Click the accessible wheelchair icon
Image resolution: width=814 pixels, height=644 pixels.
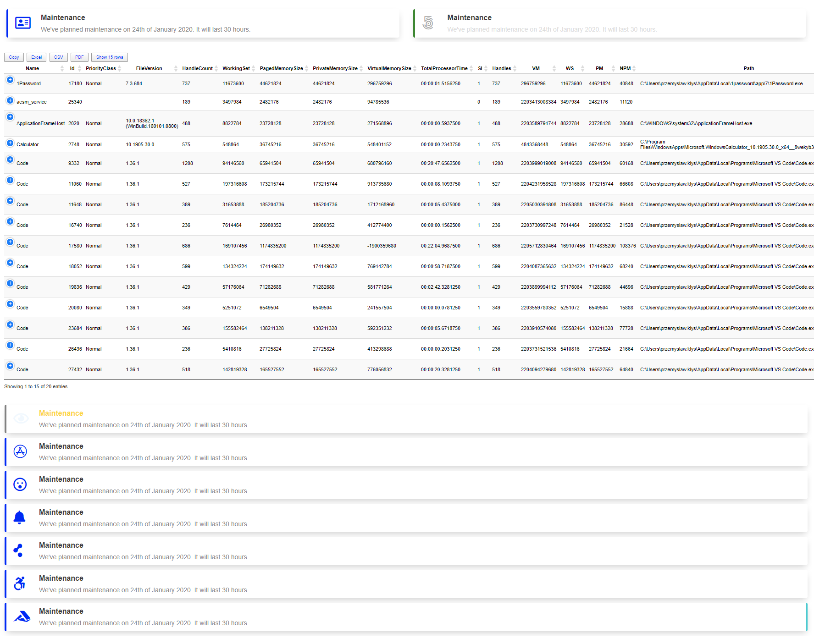click(19, 583)
